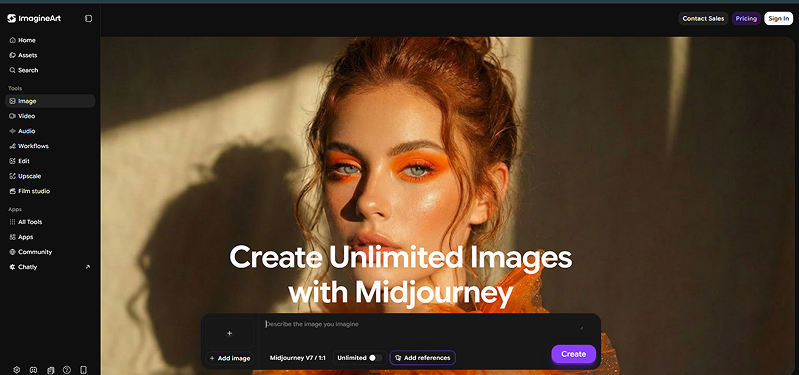Open the Edit tool
799x375 pixels.
[x=50, y=161]
